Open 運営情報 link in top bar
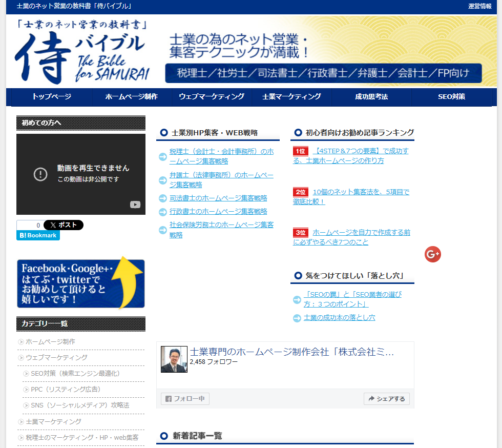The height and width of the screenshot is (448, 502). 479,6
